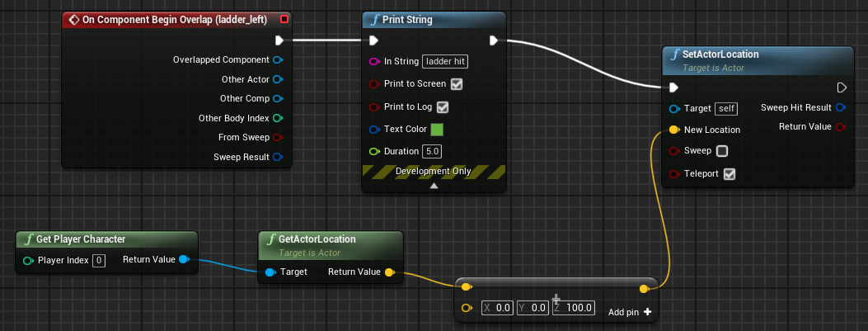Image resolution: width=868 pixels, height=331 pixels.
Task: Click SetActorLocation's execution output pin
Action: 842,87
